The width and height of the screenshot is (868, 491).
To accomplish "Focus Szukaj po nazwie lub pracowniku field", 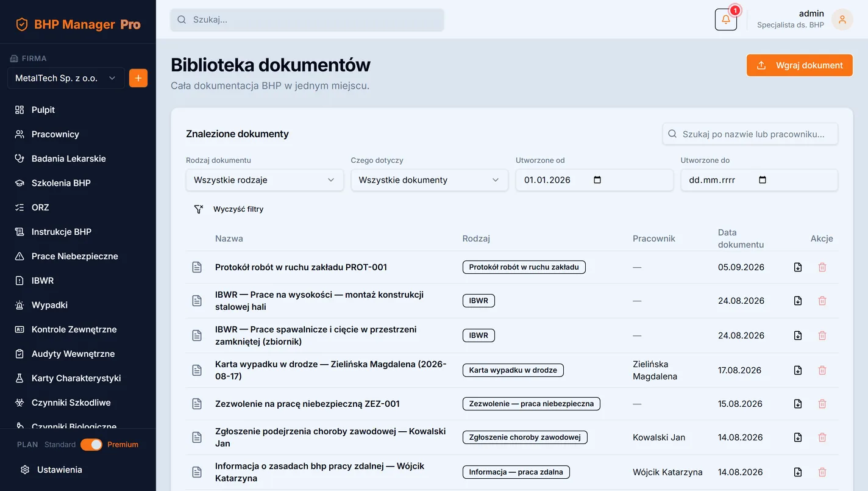I will click(750, 134).
